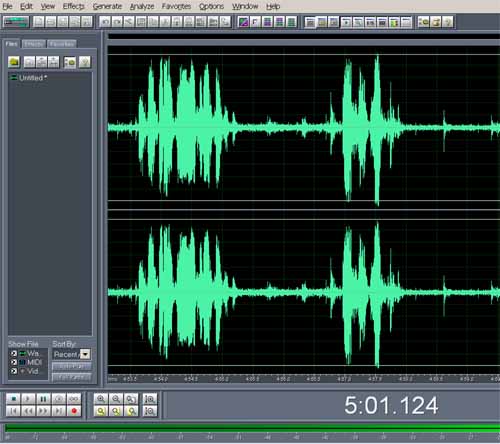This screenshot has width=500, height=444.
Task: Click Play to End circle button
Action: click(59, 399)
